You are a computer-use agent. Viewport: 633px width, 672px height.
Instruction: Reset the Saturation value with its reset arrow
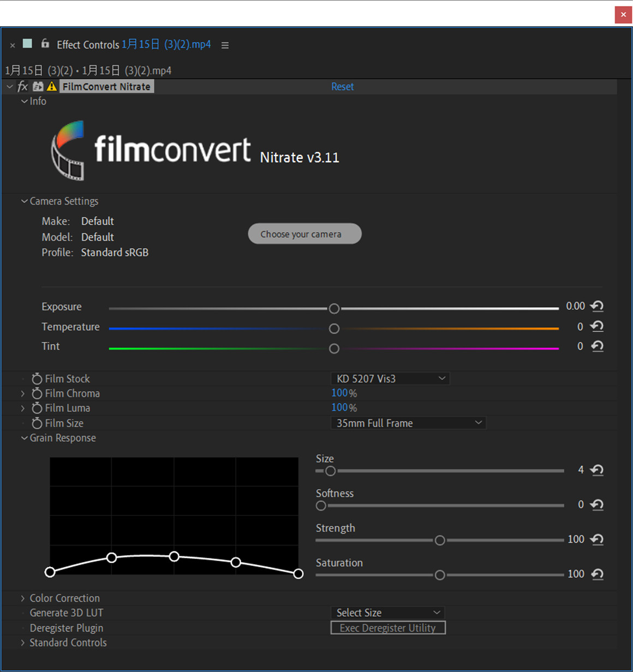[x=596, y=574]
